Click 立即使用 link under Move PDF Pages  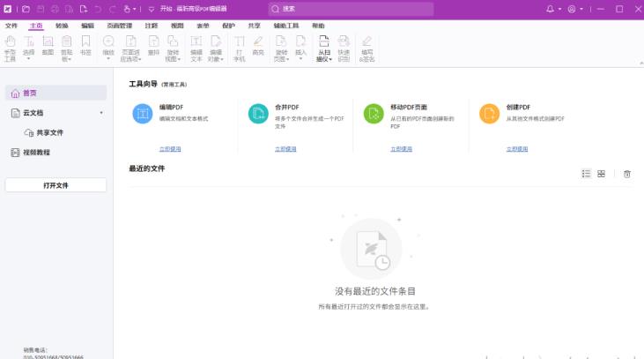(x=401, y=149)
